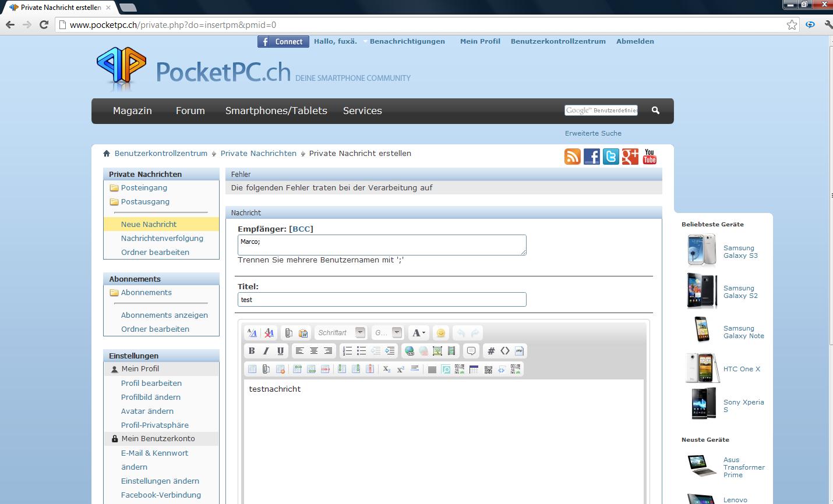
Task: Open the Services menu
Action: tap(362, 111)
